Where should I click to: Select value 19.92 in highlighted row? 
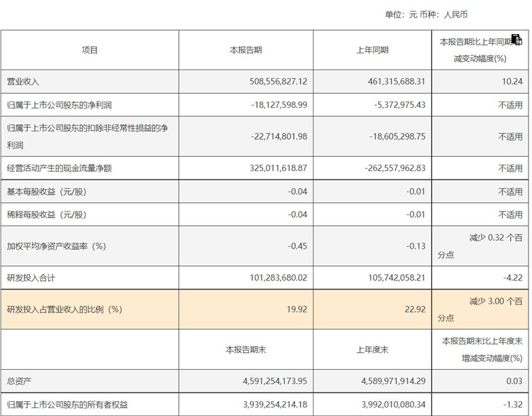[297, 310]
